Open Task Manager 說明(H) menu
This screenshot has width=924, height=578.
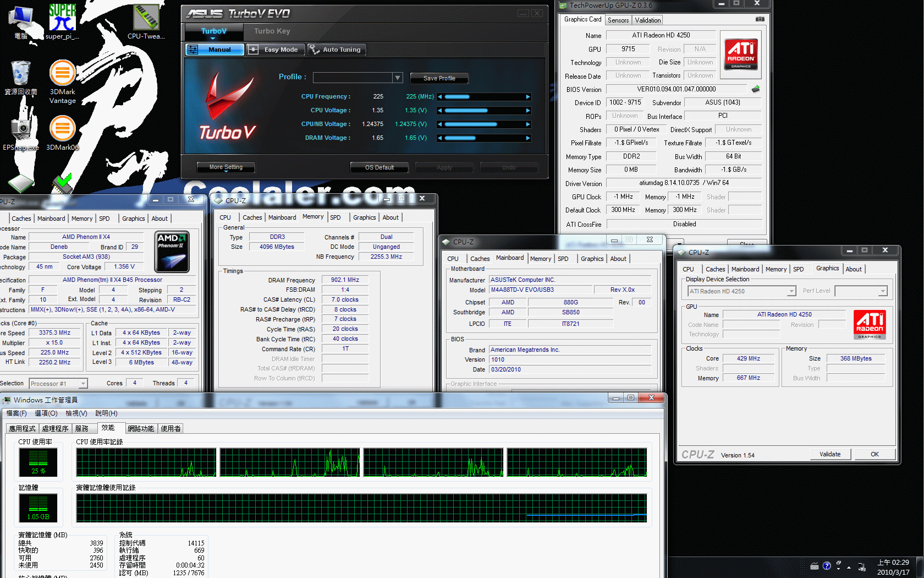point(106,413)
